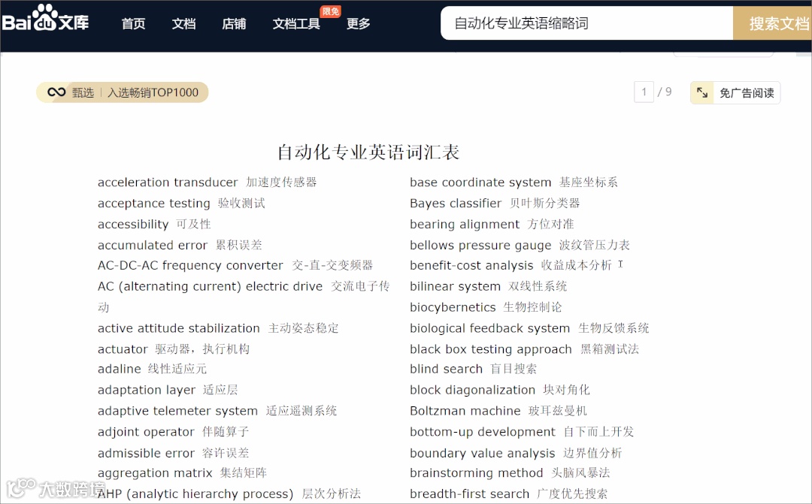
Task: Click the Baidu Wenku logo
Action: coord(45,19)
